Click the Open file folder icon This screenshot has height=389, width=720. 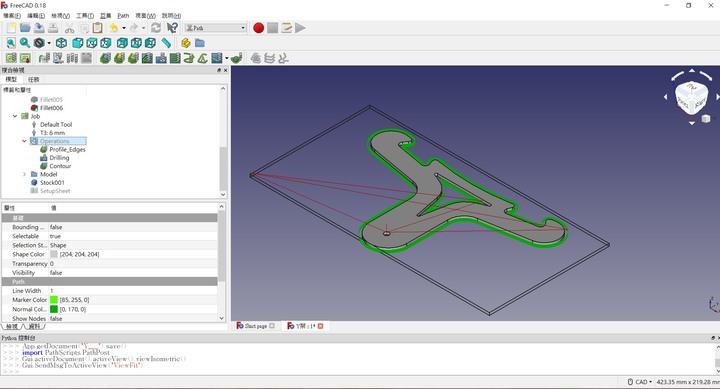coord(25,28)
